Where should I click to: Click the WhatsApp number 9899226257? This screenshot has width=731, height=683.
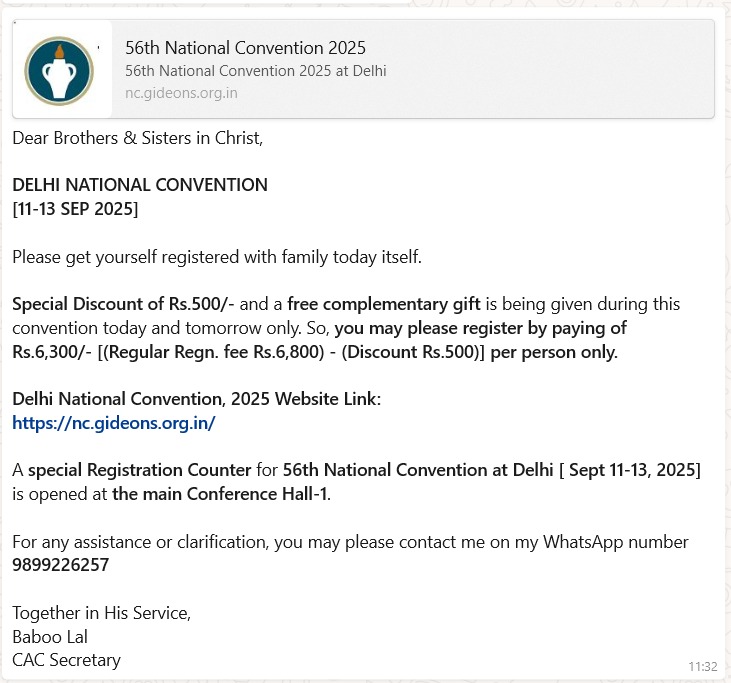point(60,565)
